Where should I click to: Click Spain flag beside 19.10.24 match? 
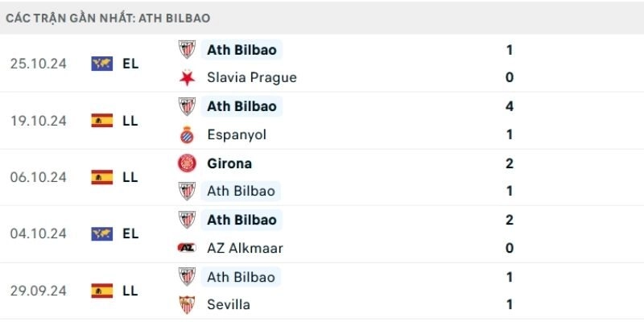(x=102, y=121)
